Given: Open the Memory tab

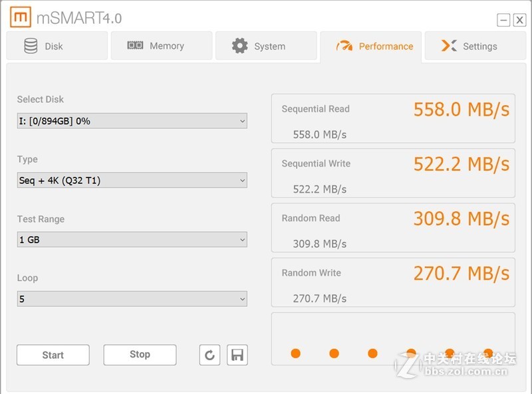Looking at the screenshot, I should tap(162, 46).
